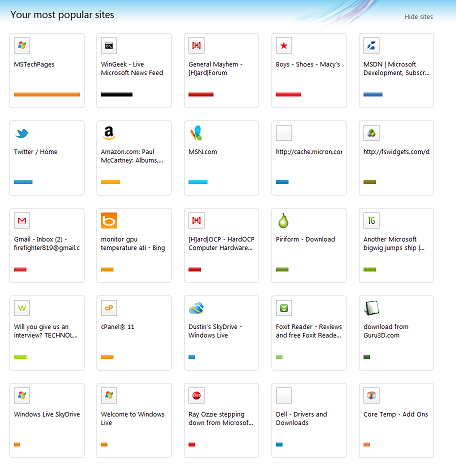Viewport: 456px width, 467px height.
Task: Open General Mayhem HardForum link
Action: [x=215, y=68]
